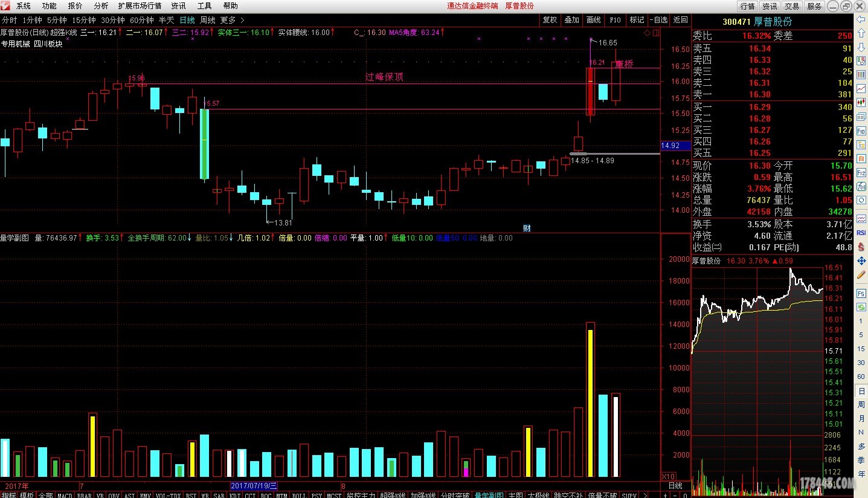Click the Fiz sidebar icon
868x498 pixels.
(861, 173)
